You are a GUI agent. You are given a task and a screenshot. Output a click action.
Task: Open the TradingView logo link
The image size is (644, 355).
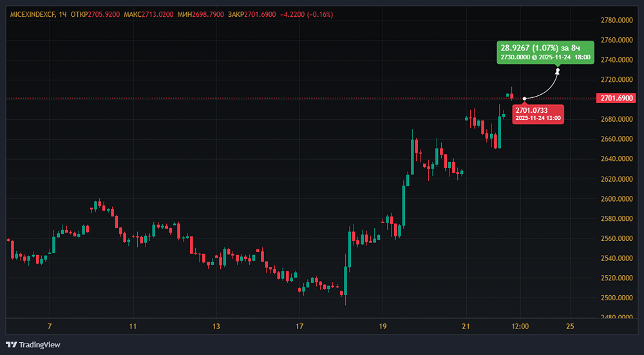(x=33, y=345)
